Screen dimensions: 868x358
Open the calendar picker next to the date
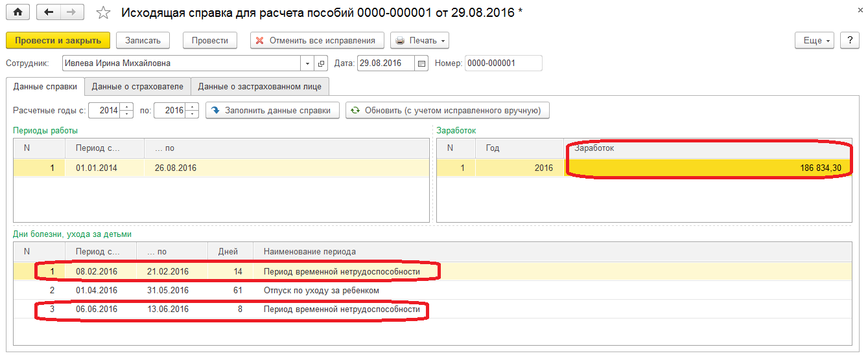coord(421,63)
